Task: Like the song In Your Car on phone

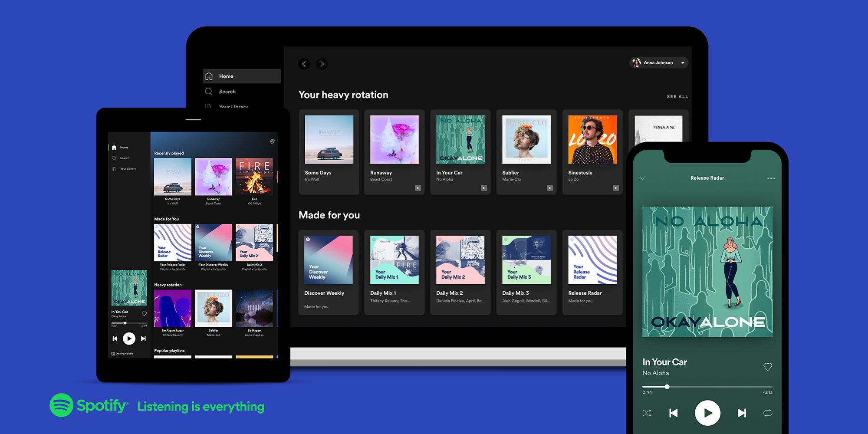Action: [768, 367]
